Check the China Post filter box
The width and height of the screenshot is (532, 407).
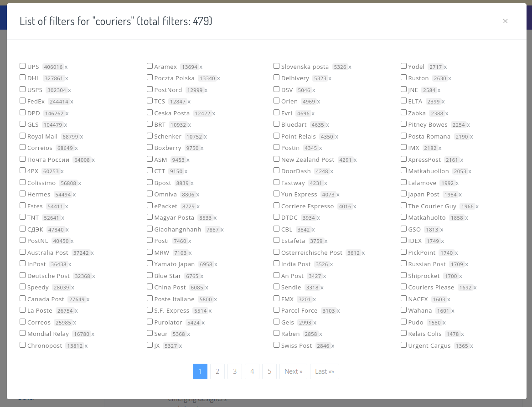[x=150, y=287]
